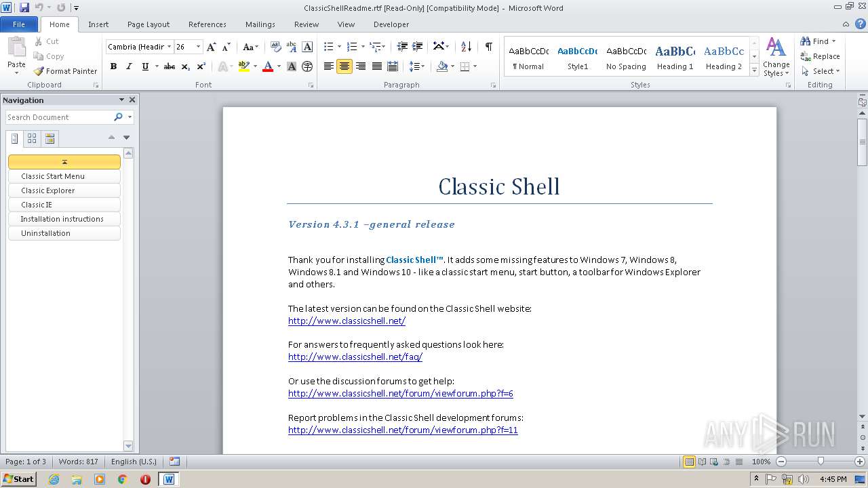
Task: Open the Windows Start button
Action: [x=18, y=479]
